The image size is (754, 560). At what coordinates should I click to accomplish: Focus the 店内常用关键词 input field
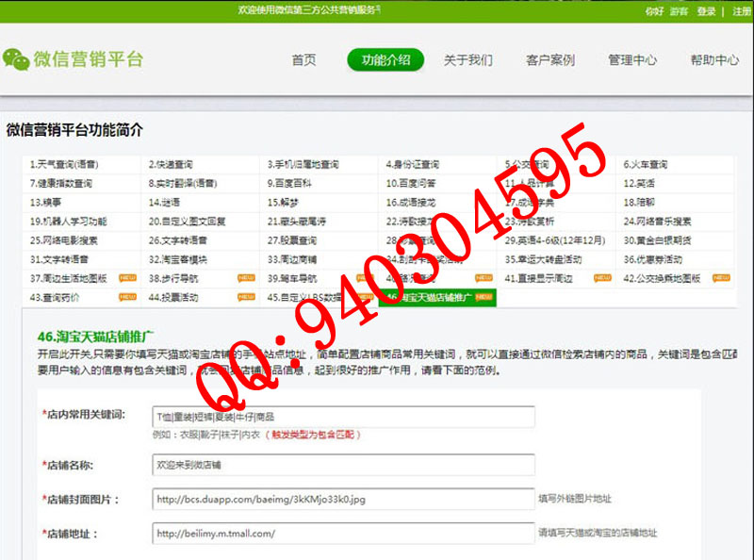343,416
